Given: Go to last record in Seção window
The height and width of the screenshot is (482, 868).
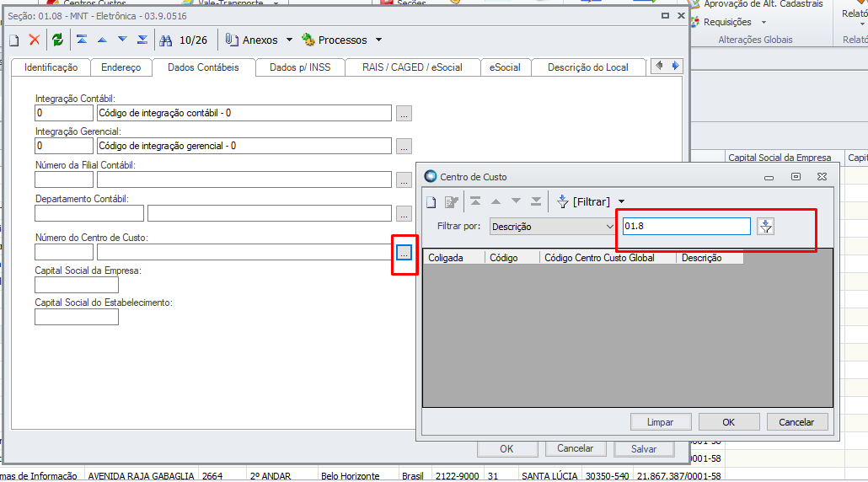Looking at the screenshot, I should (x=142, y=40).
